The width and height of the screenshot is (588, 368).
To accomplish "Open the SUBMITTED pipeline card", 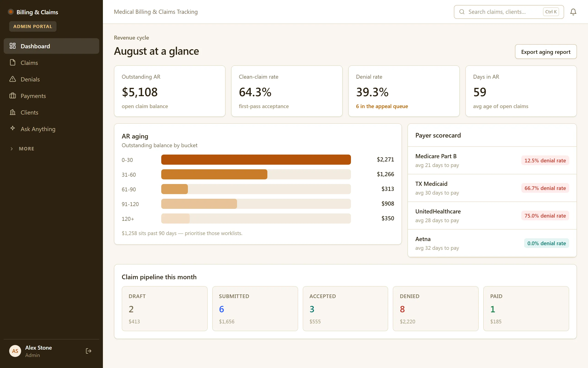I will tap(255, 309).
